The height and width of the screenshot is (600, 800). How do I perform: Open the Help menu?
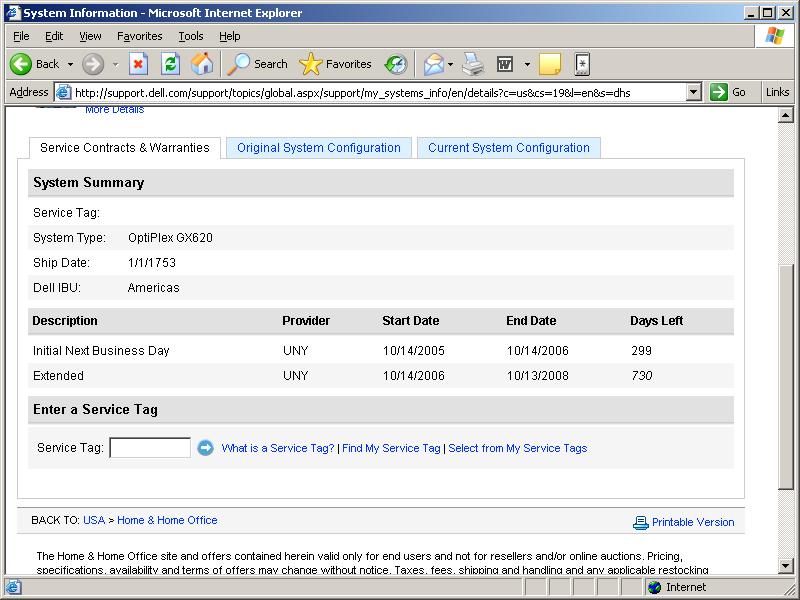tap(230, 36)
